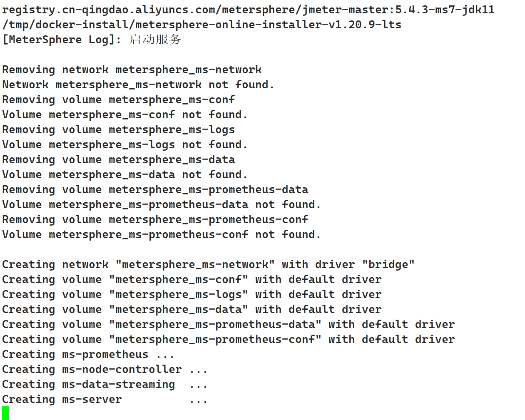Click the /tmp/docker-install installer path line
The height and width of the screenshot is (420, 525).
pyautogui.click(x=202, y=25)
